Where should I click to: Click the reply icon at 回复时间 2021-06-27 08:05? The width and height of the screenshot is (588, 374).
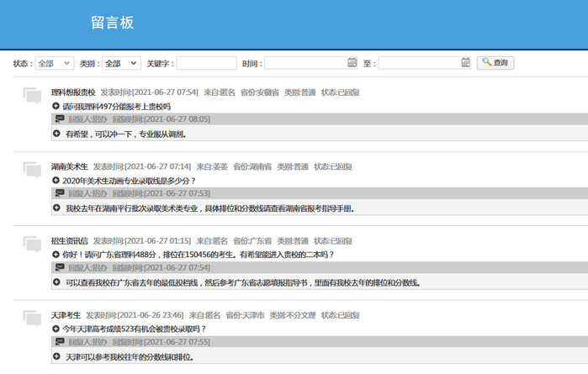tap(60, 119)
